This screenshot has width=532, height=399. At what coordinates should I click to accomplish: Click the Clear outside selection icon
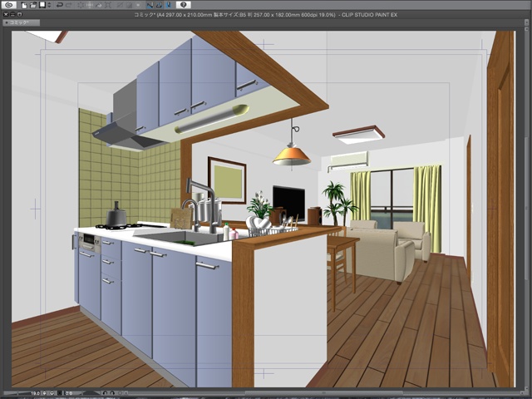tap(90, 5)
